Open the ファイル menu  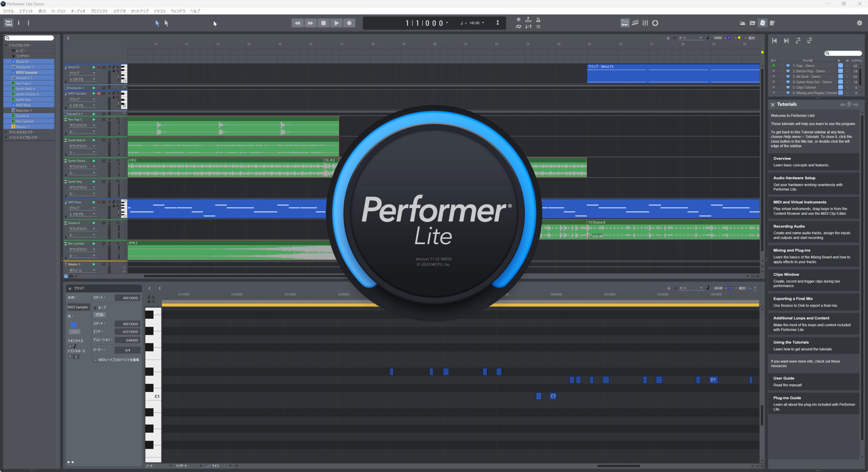pyautogui.click(x=8, y=11)
